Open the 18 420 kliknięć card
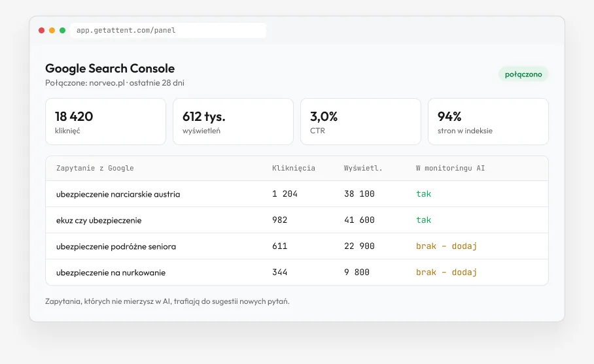The width and height of the screenshot is (594, 364). pyautogui.click(x=106, y=122)
